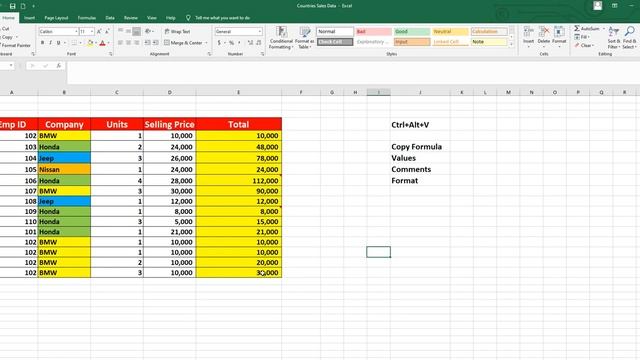The width and height of the screenshot is (640, 360).
Task: Open Fill Color dropdown arrow
Action: coord(96,43)
